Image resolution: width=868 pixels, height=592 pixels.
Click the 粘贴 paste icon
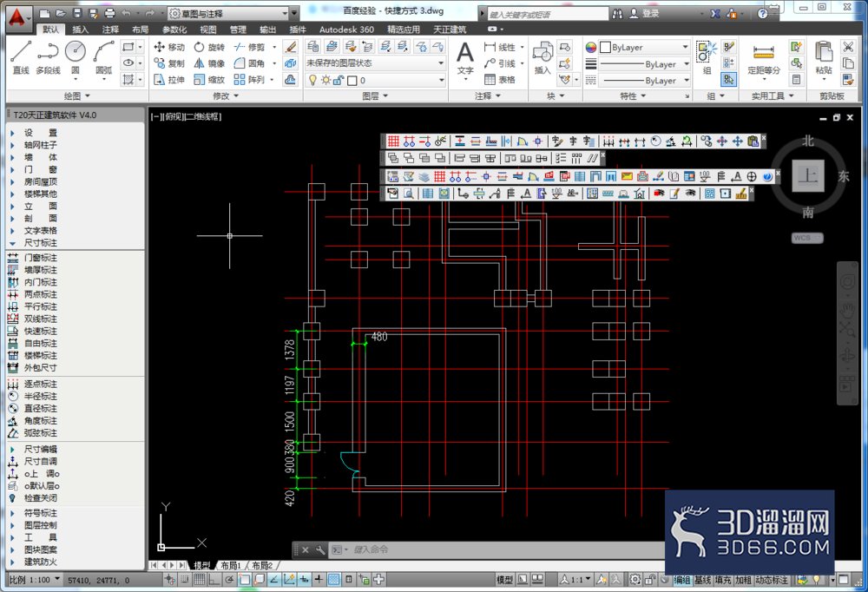pyautogui.click(x=824, y=57)
